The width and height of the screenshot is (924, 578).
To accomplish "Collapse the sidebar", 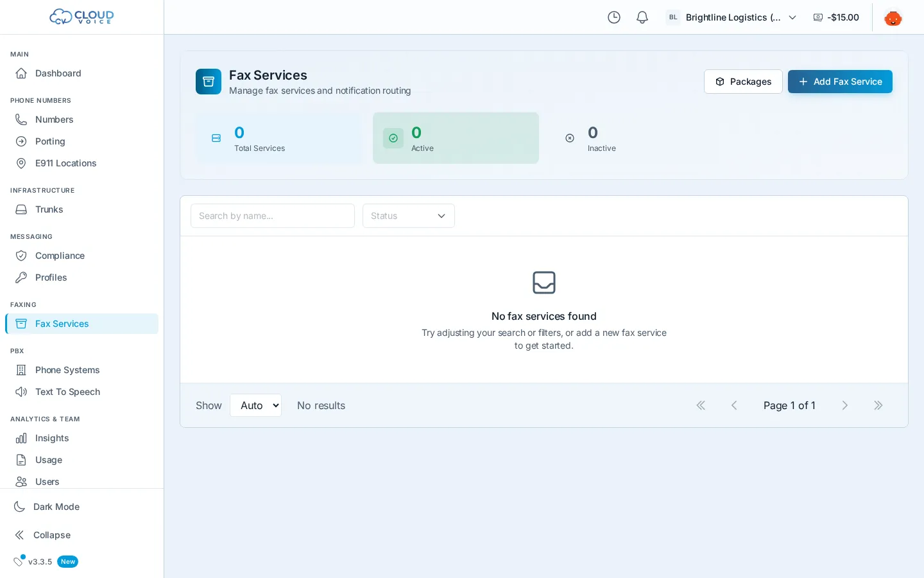I will click(81, 535).
